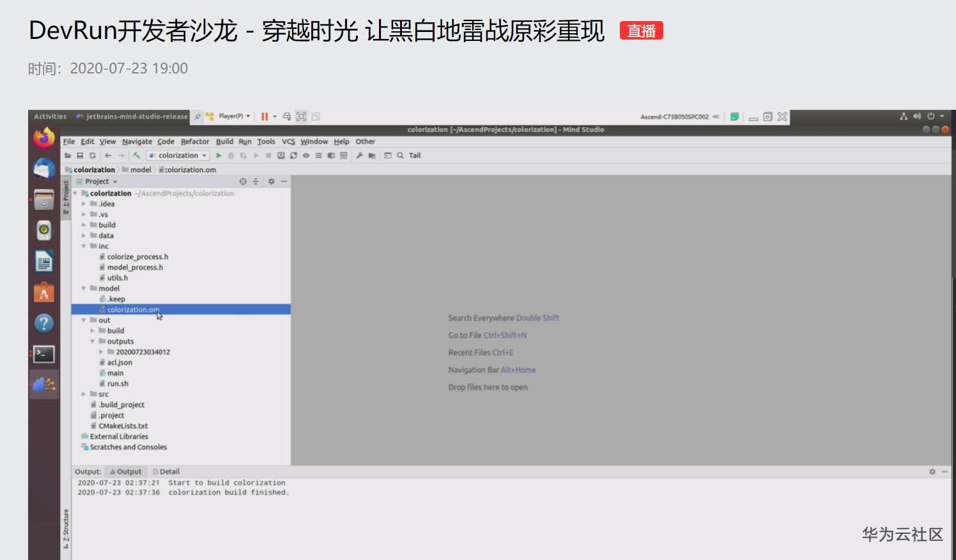
Task: Expand the out build folder
Action: [x=92, y=330]
